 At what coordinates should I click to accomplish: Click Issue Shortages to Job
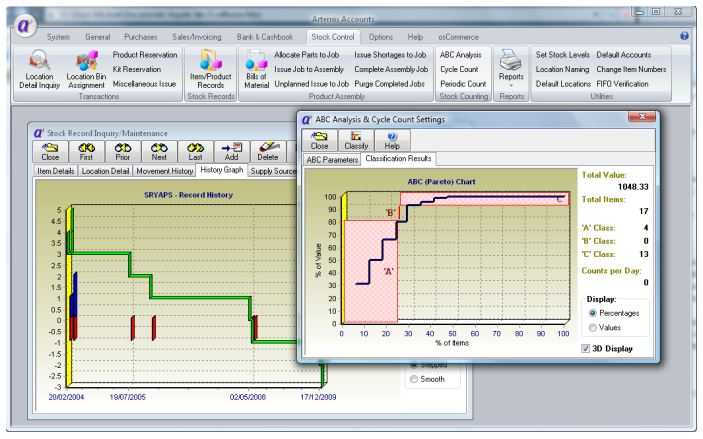click(x=390, y=55)
